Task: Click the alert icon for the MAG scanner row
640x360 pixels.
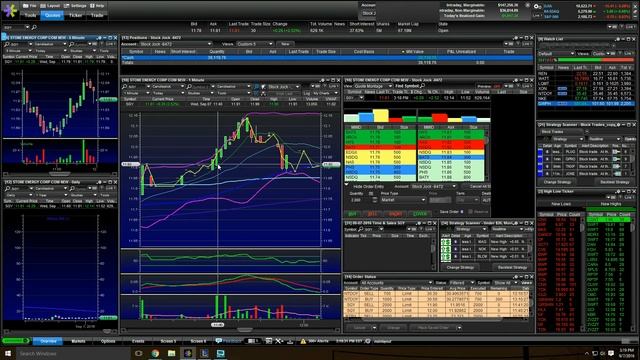Action: [x=446, y=242]
